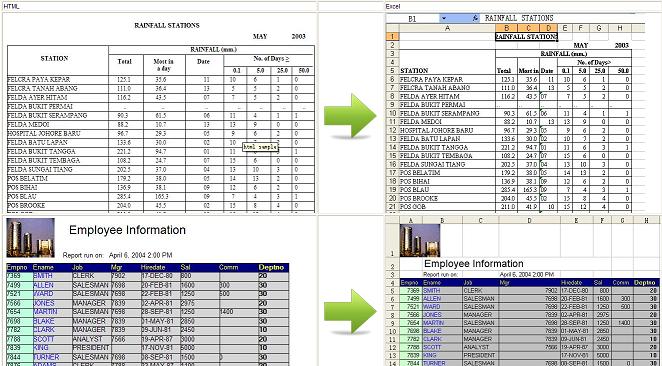
Task: Click the MARTIN employee link in HTML table
Action: click(x=45, y=312)
